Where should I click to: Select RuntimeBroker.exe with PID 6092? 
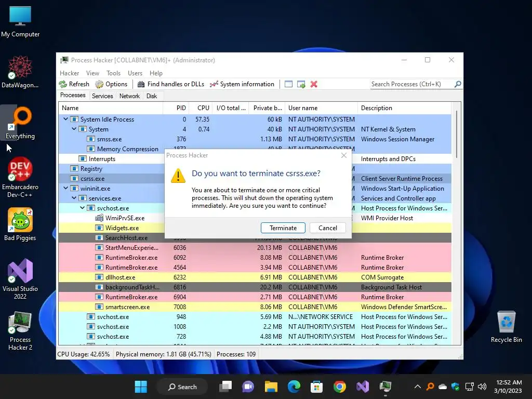(255, 258)
